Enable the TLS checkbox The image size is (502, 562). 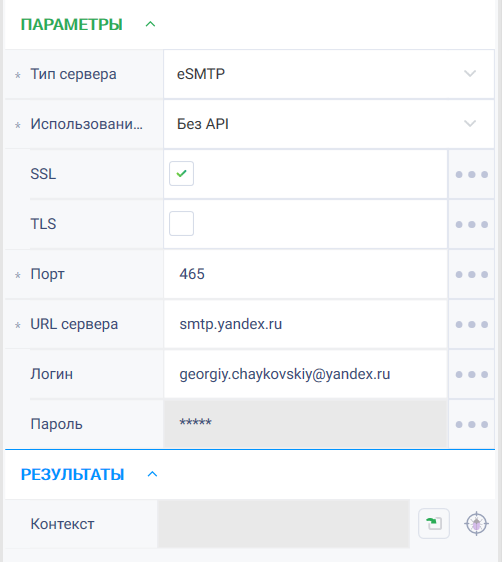point(181,224)
